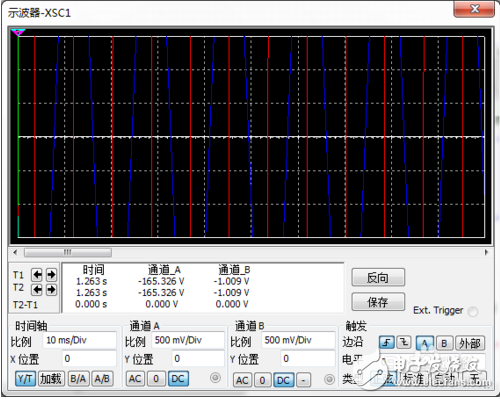Set channel A coupling to DC

[178, 379]
